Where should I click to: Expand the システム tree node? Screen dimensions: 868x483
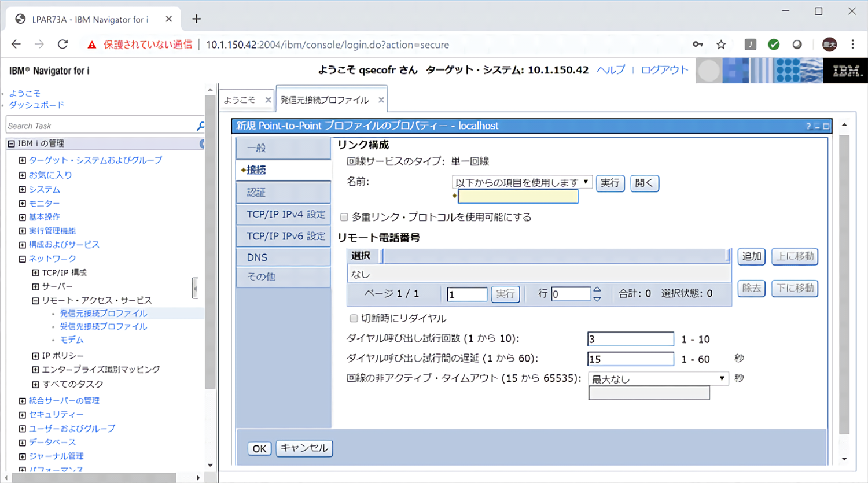(x=23, y=189)
